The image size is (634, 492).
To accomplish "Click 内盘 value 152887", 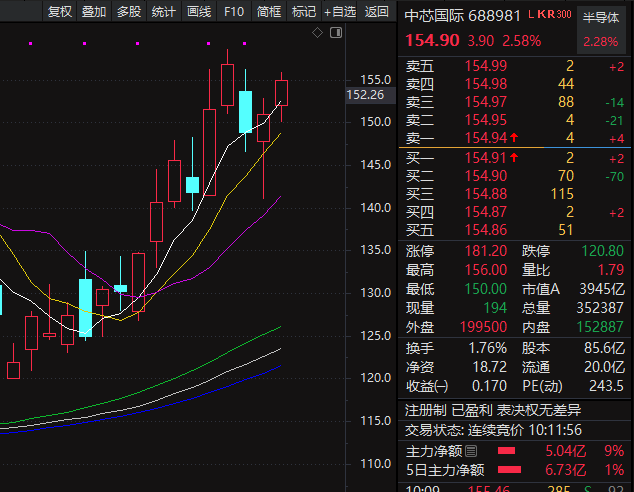I will click(600, 327).
